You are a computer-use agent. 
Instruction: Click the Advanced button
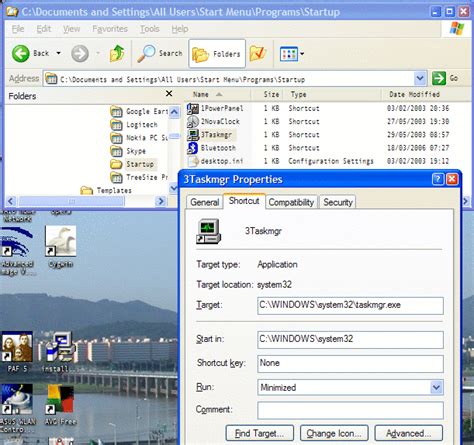point(409,433)
